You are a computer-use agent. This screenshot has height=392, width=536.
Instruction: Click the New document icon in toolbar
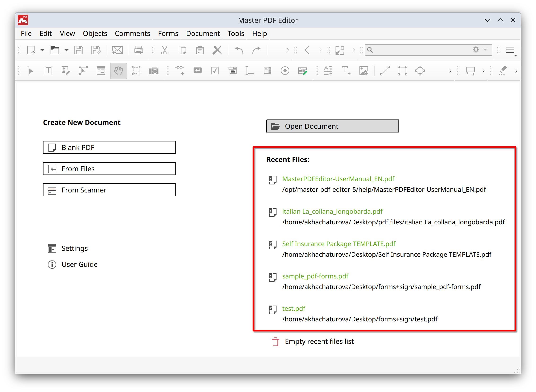point(31,50)
